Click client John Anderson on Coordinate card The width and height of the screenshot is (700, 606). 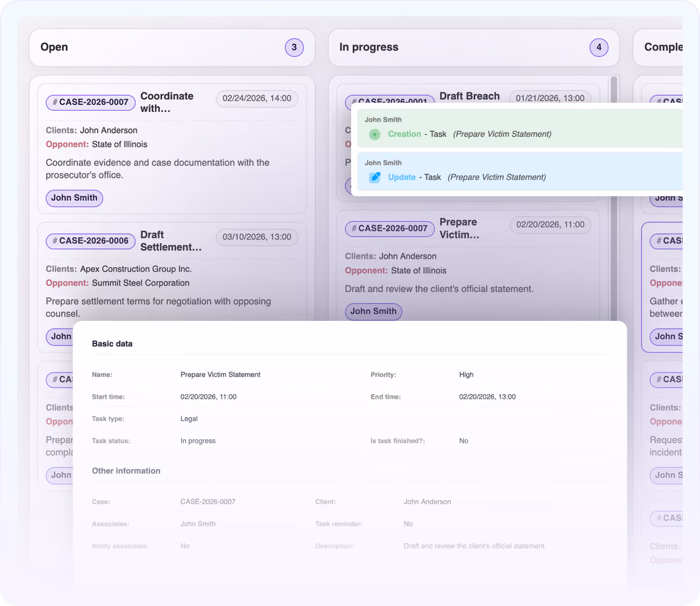click(x=109, y=130)
